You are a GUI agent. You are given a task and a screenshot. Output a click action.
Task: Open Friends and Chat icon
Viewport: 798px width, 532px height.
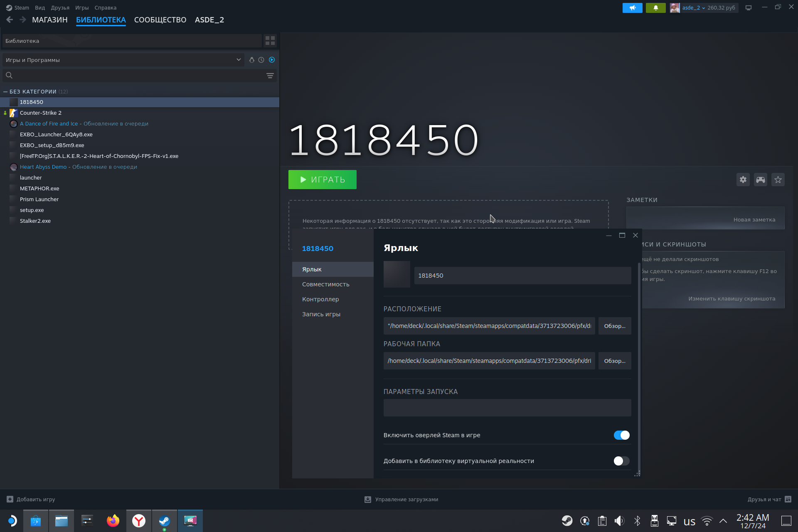pyautogui.click(x=788, y=499)
